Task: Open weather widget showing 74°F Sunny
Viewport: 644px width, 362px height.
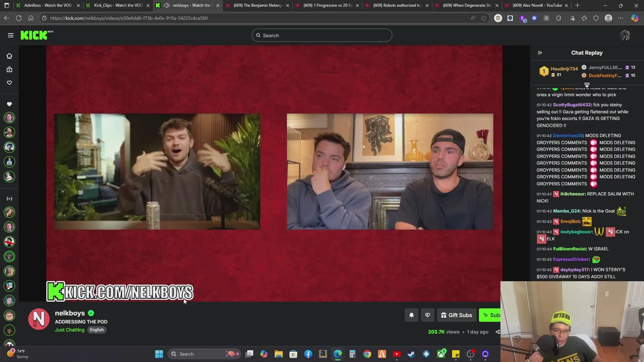Action: (17, 354)
